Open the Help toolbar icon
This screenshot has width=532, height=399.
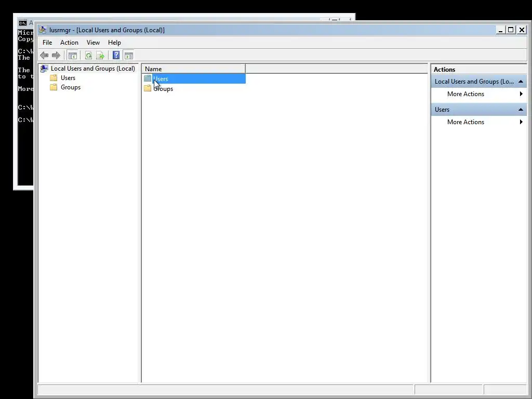click(x=116, y=55)
